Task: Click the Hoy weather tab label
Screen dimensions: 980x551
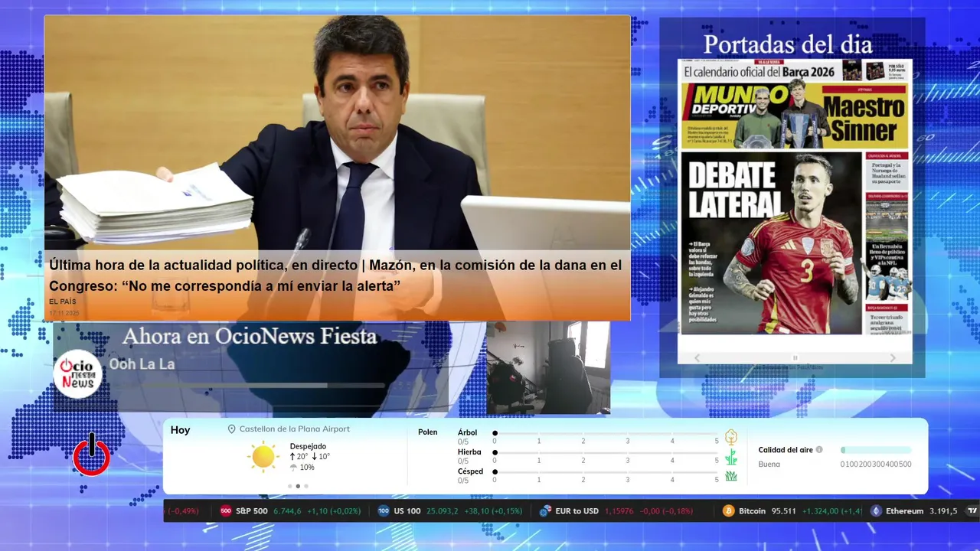Action: point(181,430)
